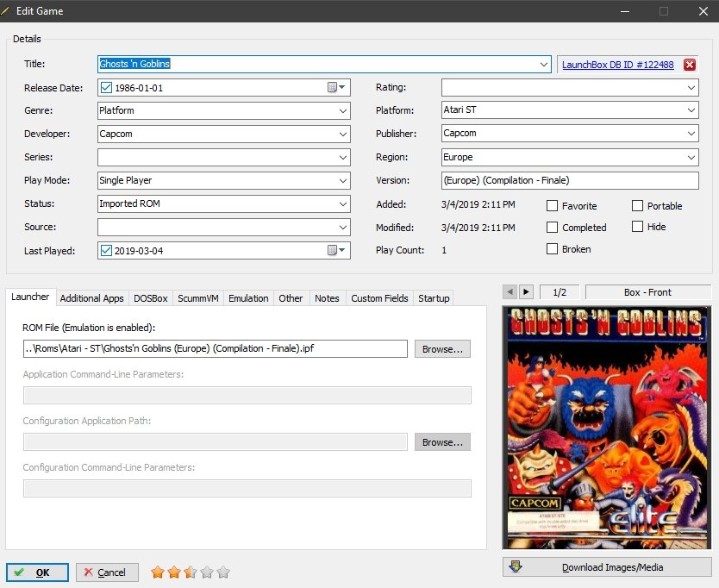
Task: Open the Publisher dropdown
Action: pyautogui.click(x=691, y=134)
